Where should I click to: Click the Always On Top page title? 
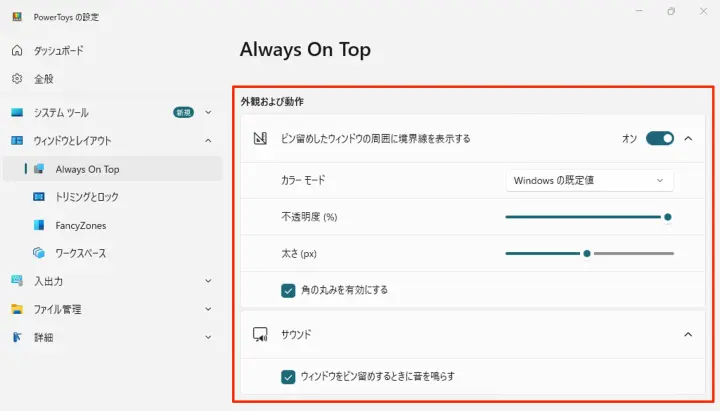(305, 50)
